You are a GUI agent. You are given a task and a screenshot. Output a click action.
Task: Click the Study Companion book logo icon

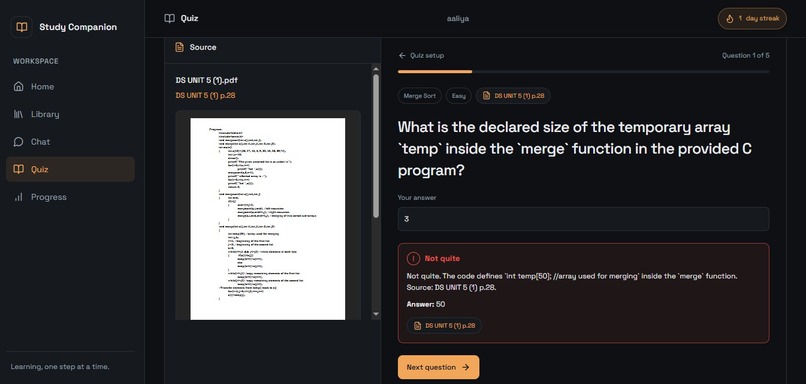coord(22,27)
